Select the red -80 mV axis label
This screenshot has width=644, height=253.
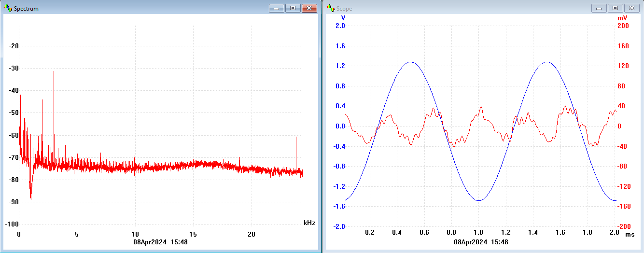pyautogui.click(x=623, y=166)
